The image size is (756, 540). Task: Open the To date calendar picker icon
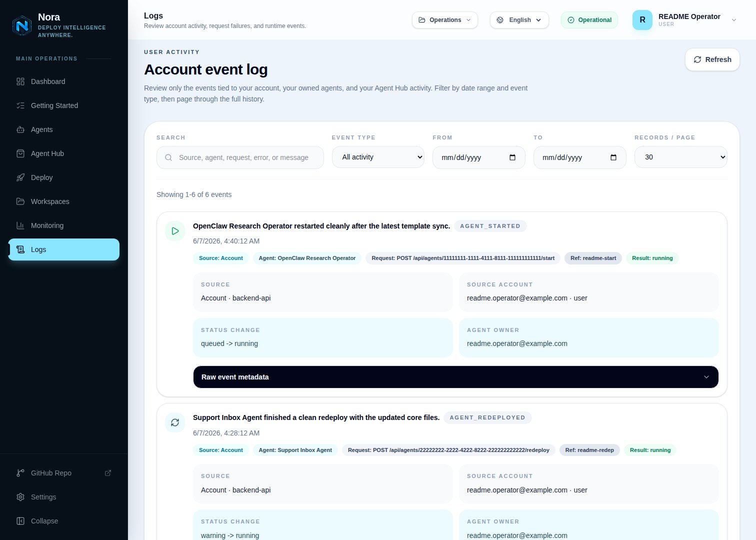click(613, 157)
